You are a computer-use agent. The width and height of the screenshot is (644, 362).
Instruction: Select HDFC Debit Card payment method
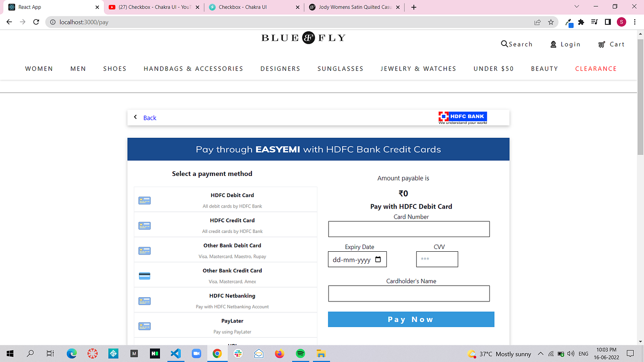[225, 199]
